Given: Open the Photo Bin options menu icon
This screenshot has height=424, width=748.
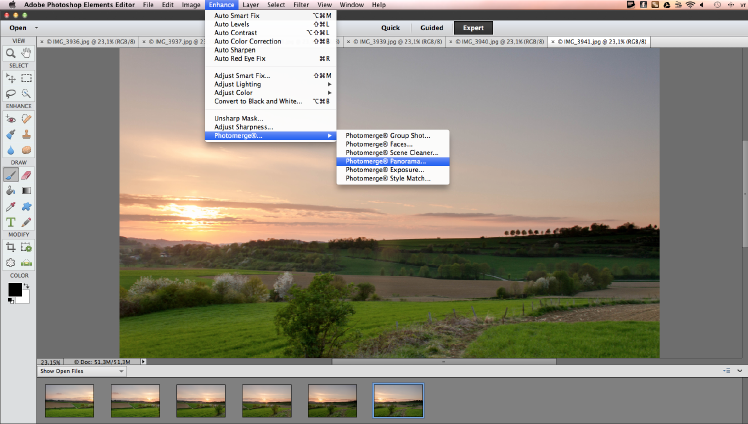Looking at the screenshot, I should click(x=727, y=371).
